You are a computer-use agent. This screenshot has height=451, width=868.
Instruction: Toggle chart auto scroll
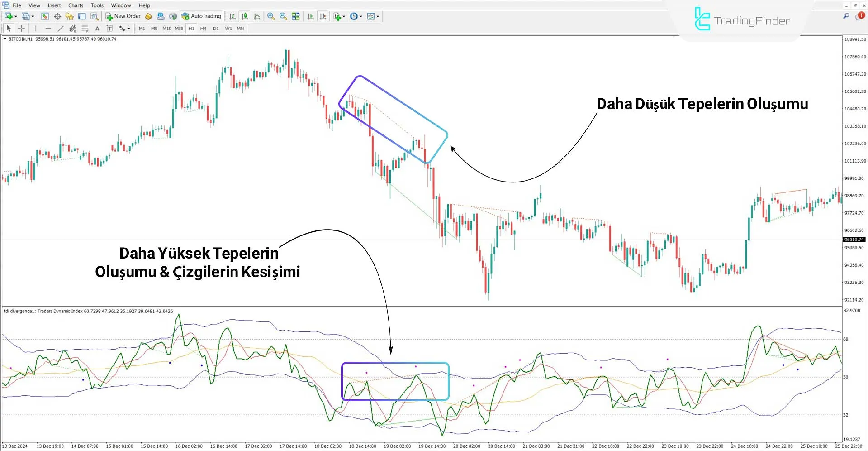(x=310, y=16)
